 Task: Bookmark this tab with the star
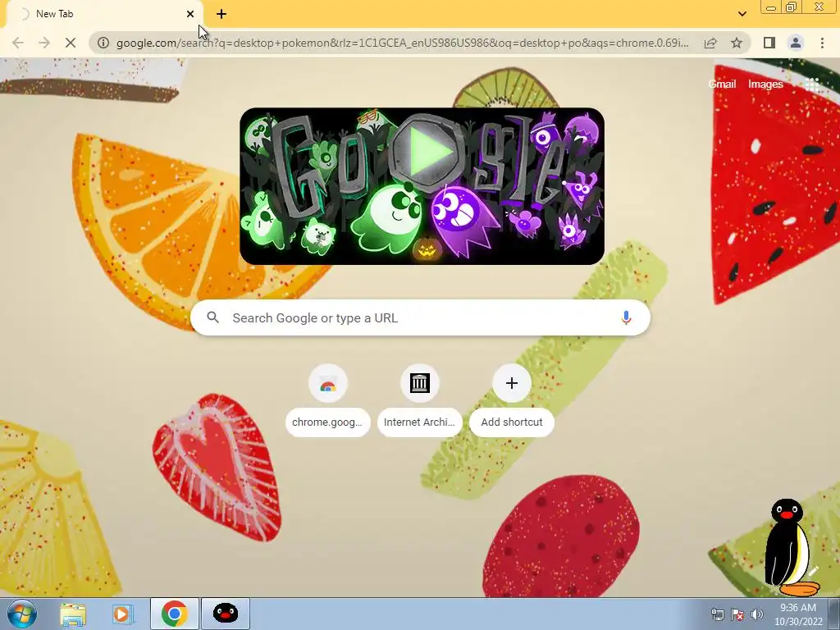click(x=737, y=43)
